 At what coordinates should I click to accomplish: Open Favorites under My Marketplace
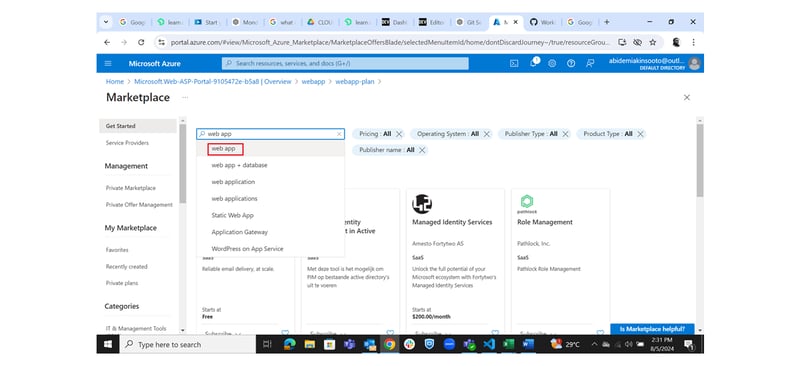tap(117, 250)
